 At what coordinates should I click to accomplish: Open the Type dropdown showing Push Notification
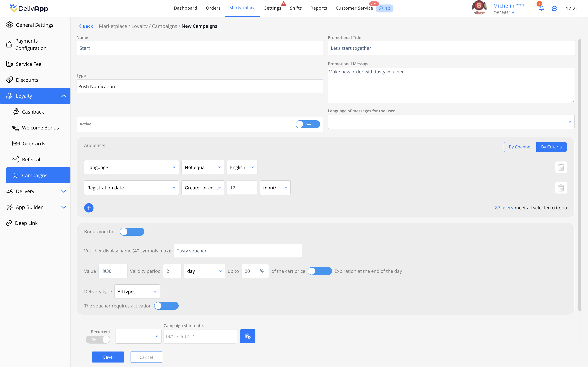199,86
